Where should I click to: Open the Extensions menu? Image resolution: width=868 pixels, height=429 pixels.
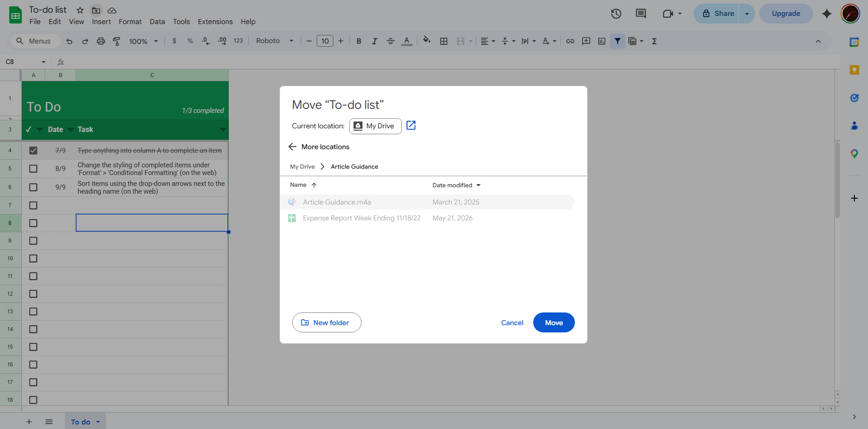tap(215, 21)
